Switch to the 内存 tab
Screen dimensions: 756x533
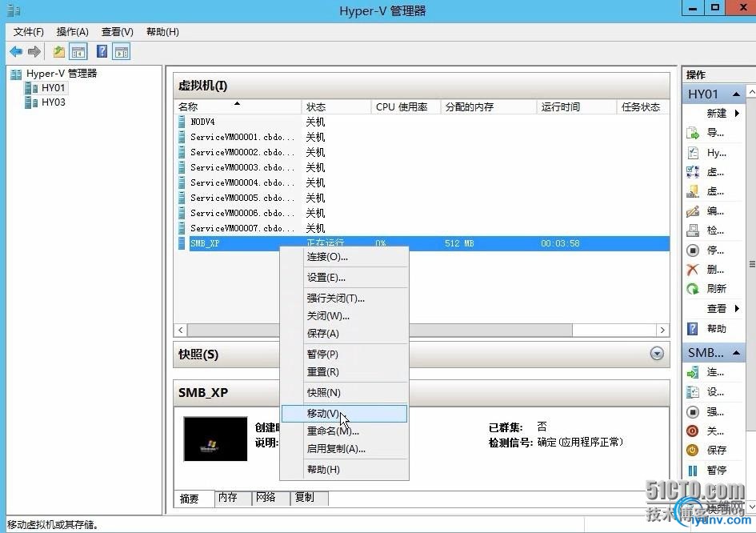pyautogui.click(x=233, y=498)
